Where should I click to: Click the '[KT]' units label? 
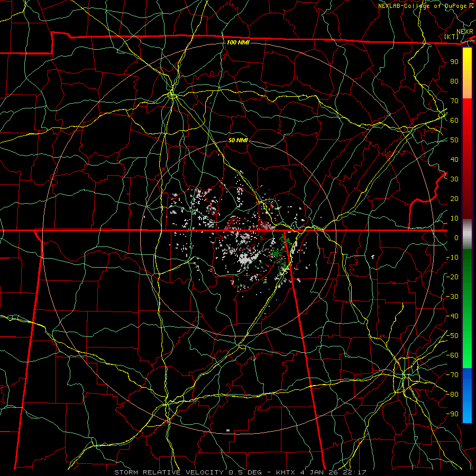pos(452,36)
